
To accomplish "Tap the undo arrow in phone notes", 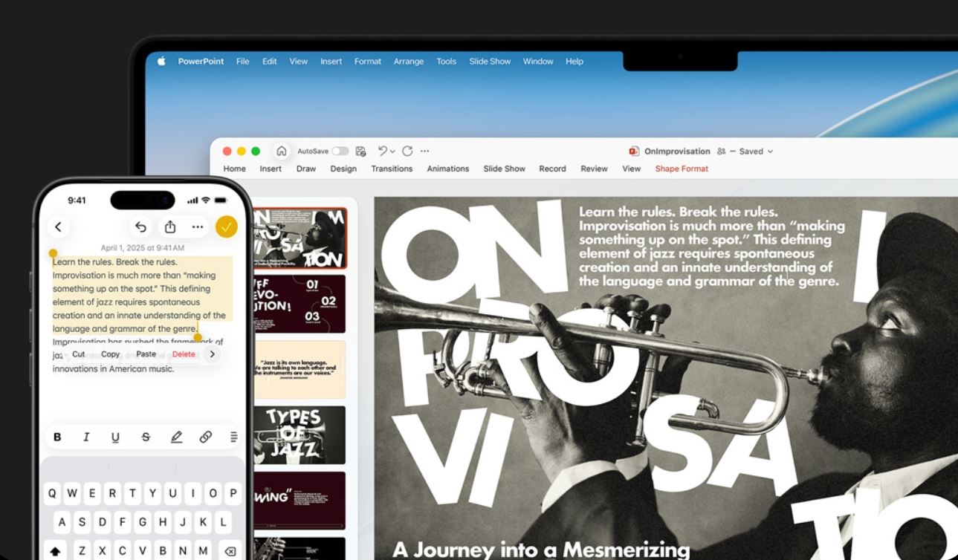I will coord(140,227).
